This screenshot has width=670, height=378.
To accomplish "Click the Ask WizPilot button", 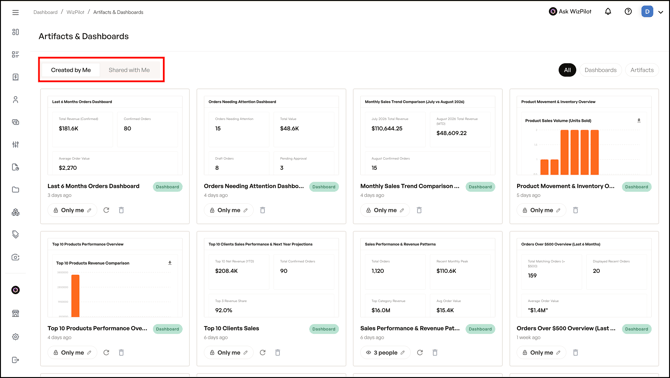I will [570, 12].
